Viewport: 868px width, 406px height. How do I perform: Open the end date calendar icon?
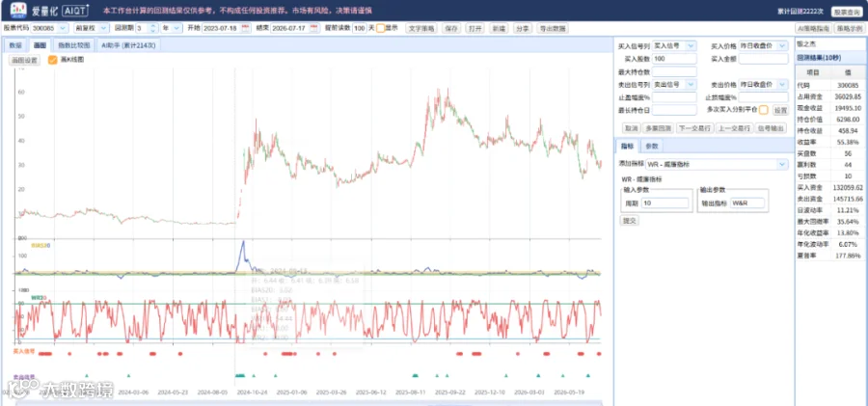click(x=314, y=28)
